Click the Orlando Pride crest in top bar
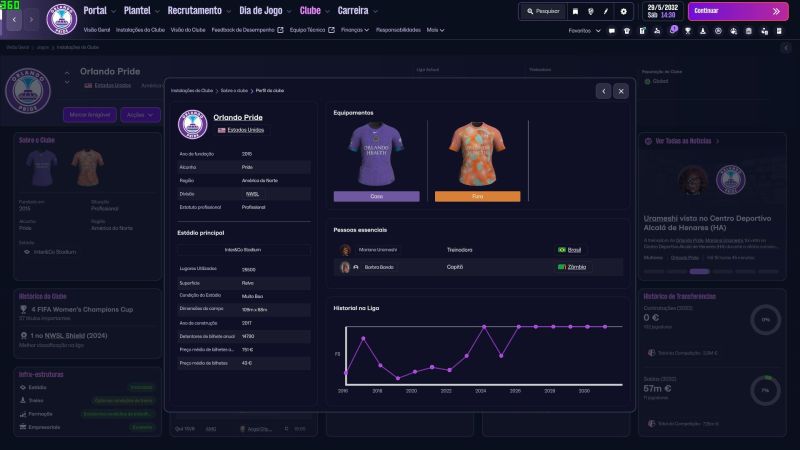The image size is (800, 450). 62,19
